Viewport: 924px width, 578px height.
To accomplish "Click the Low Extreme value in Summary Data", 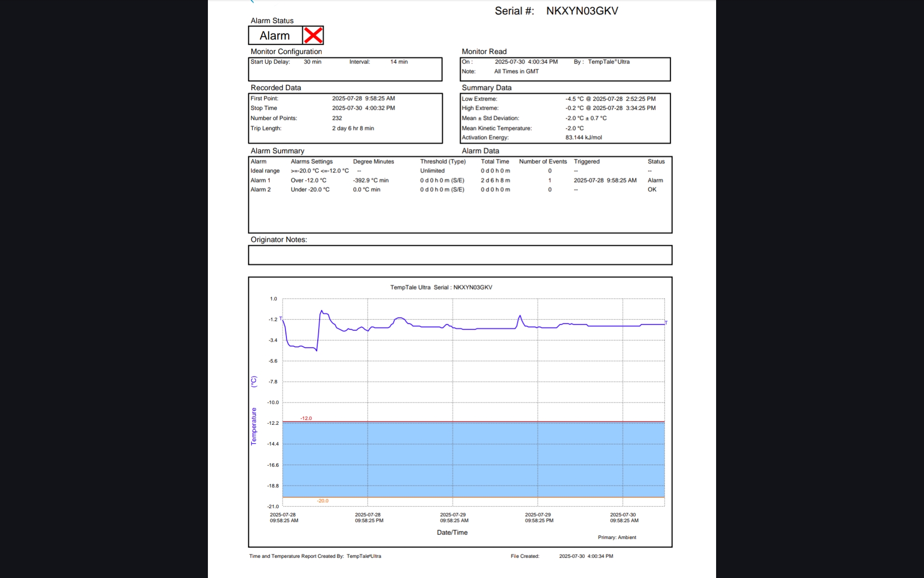I will (610, 99).
